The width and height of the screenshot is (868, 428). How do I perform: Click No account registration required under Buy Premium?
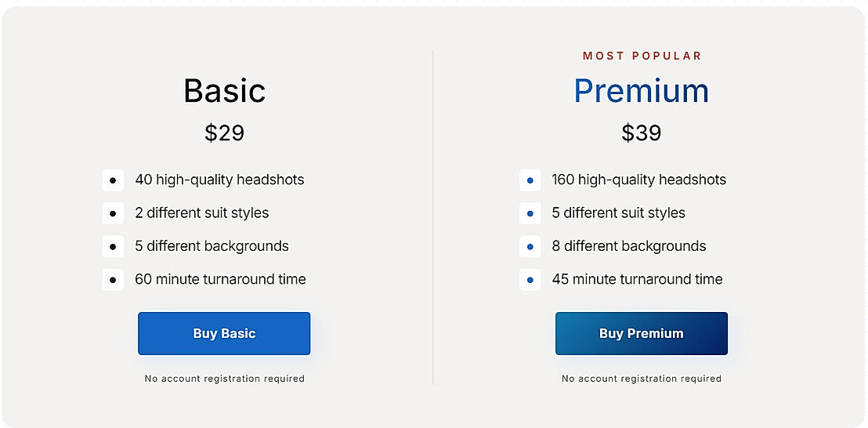(641, 379)
